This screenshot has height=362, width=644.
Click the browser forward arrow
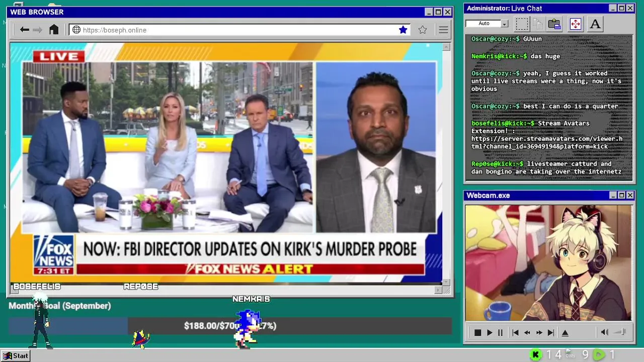[x=38, y=30]
